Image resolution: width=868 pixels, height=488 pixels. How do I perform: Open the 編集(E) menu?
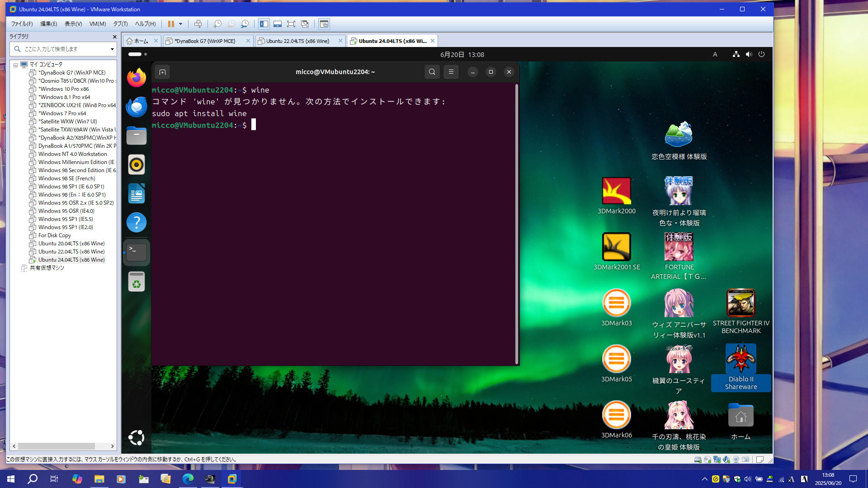click(x=48, y=24)
